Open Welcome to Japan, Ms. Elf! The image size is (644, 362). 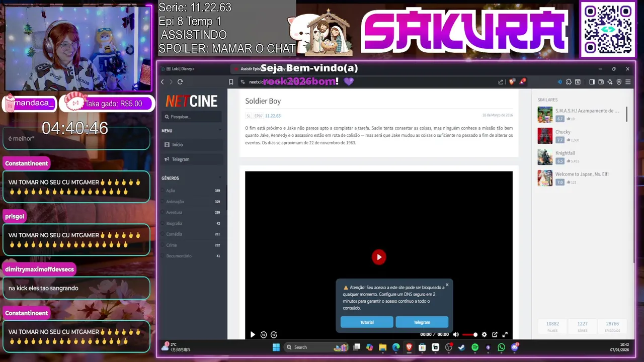[x=582, y=174]
